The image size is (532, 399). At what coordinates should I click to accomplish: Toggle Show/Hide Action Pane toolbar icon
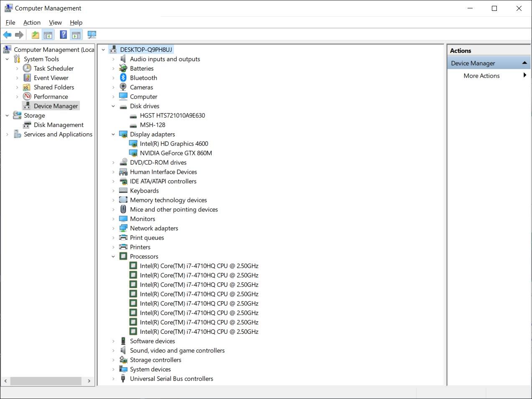(x=76, y=35)
